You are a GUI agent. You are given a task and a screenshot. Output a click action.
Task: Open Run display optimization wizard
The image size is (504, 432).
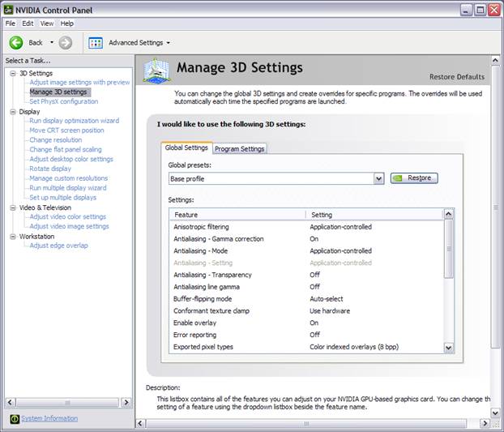pos(75,121)
